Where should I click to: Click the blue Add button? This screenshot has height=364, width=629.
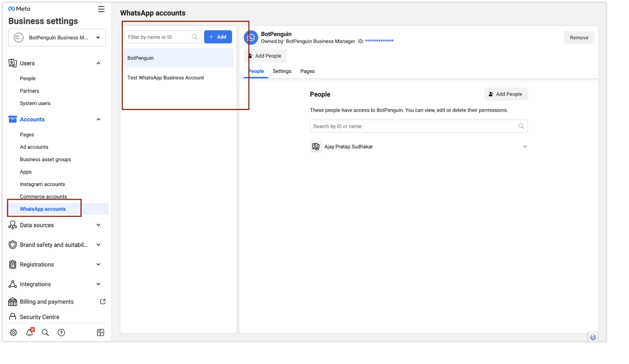(x=218, y=37)
